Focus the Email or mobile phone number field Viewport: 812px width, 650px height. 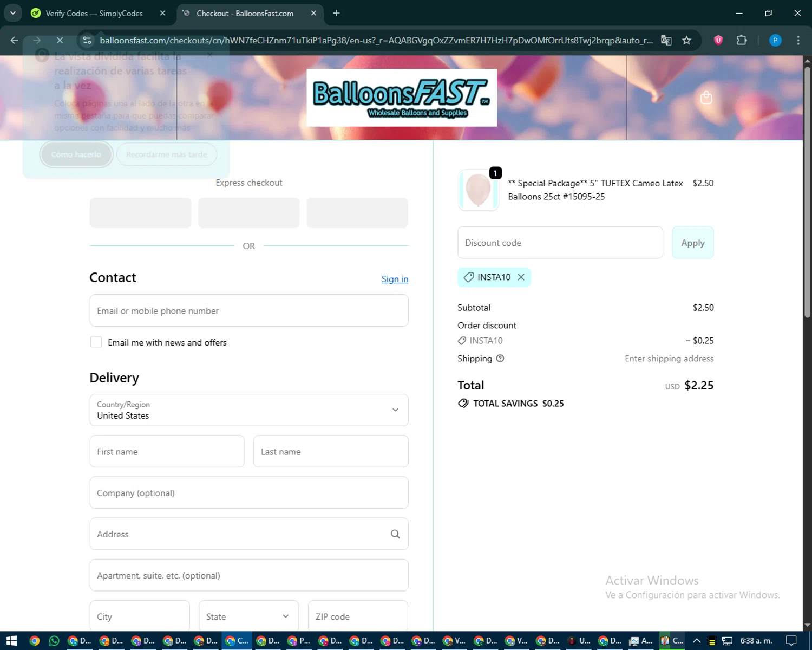point(249,310)
